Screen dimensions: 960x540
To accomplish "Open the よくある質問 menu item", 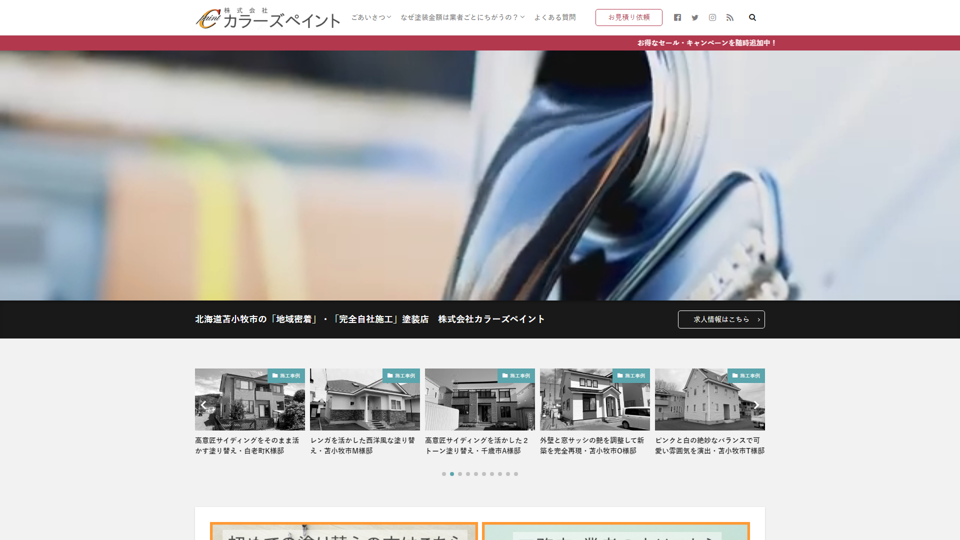I will coord(554,17).
